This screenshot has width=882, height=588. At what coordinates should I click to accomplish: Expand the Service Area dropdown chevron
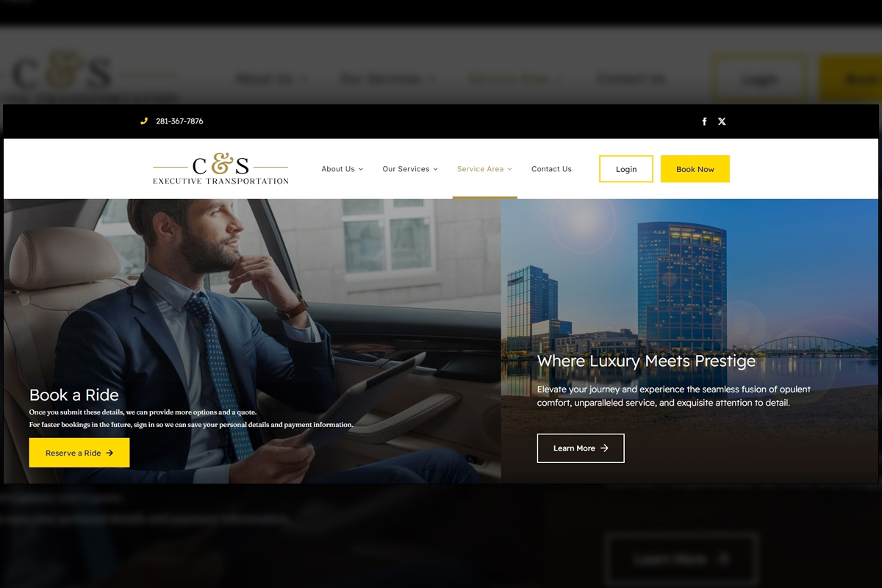pyautogui.click(x=510, y=169)
